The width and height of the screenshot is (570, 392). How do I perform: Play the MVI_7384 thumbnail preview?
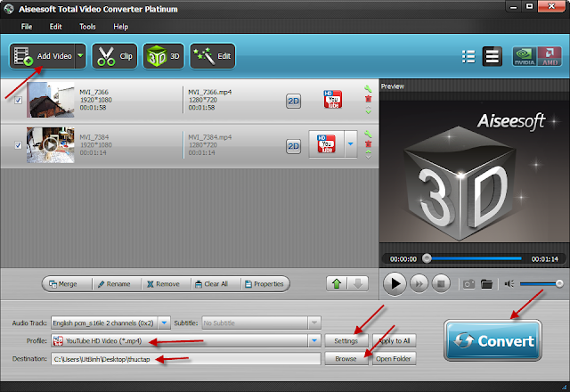click(50, 145)
